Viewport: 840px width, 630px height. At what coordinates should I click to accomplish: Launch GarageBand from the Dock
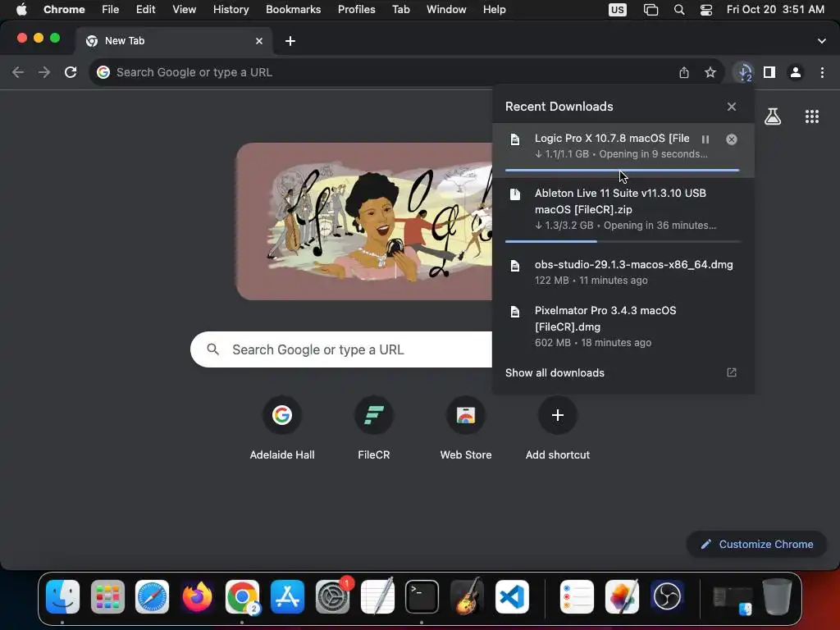[467, 597]
